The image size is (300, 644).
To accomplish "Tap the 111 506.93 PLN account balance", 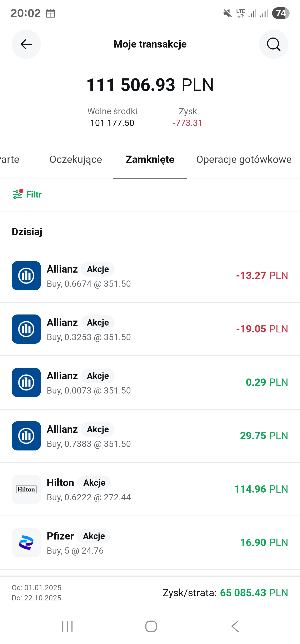I will point(150,85).
